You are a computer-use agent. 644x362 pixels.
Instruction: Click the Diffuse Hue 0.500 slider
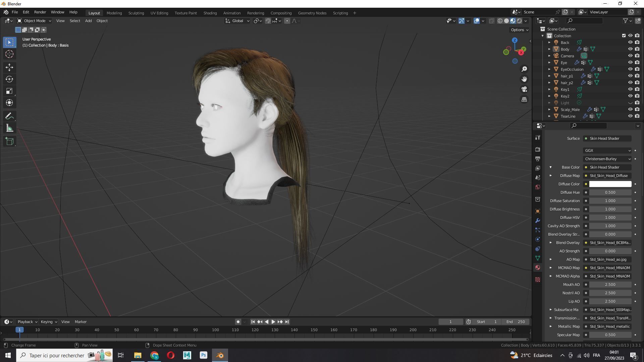pos(610,192)
